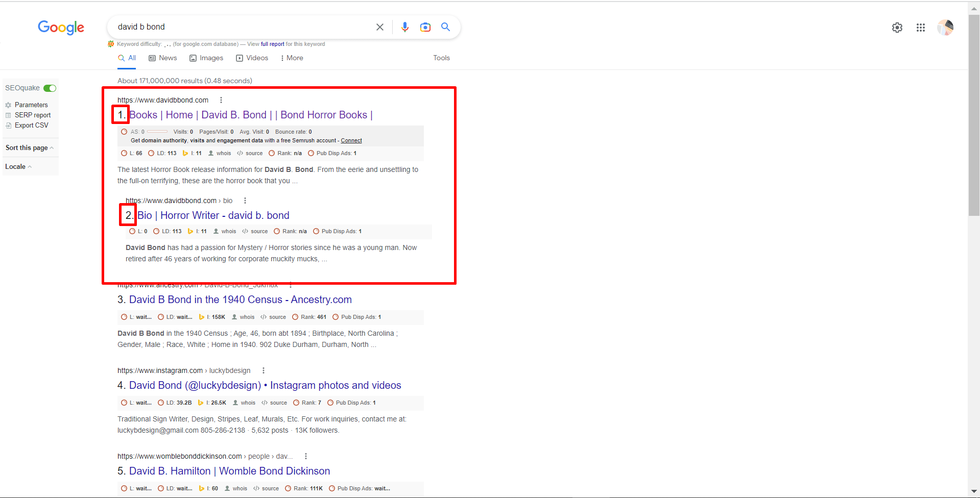Open David Bond Instagram photos and videos link
The height and width of the screenshot is (498, 980).
265,385
